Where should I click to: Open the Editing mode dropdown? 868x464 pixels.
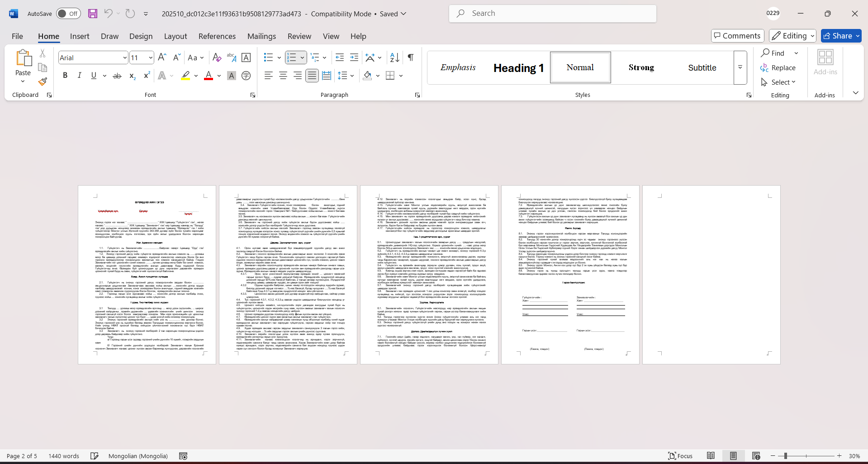click(x=792, y=36)
